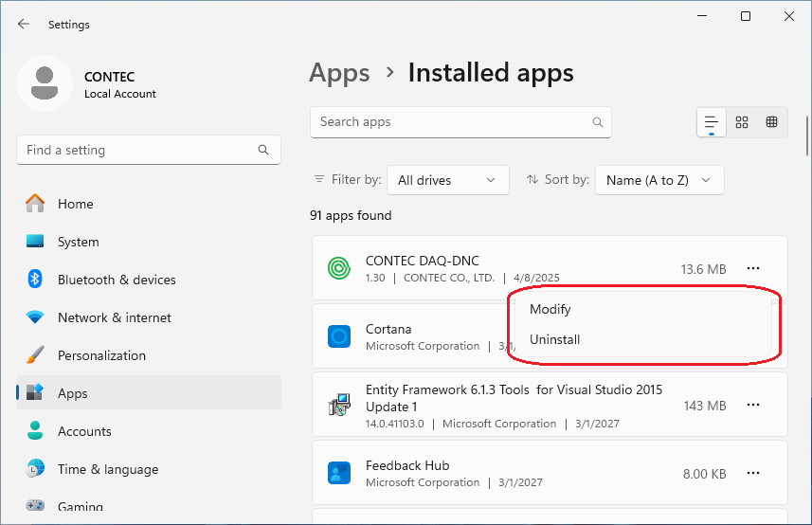Click the Bluetooth icon in sidebar
Image resolution: width=812 pixels, height=525 pixels.
(x=35, y=279)
